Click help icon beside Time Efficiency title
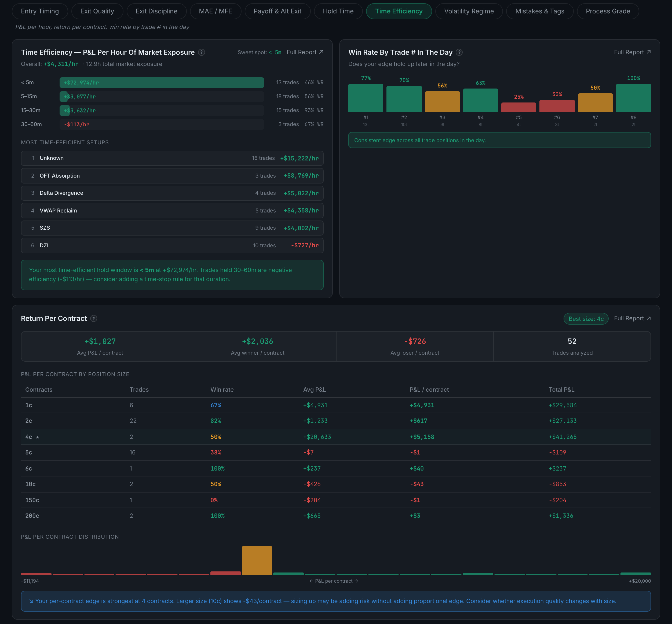The width and height of the screenshot is (672, 624). point(201,52)
